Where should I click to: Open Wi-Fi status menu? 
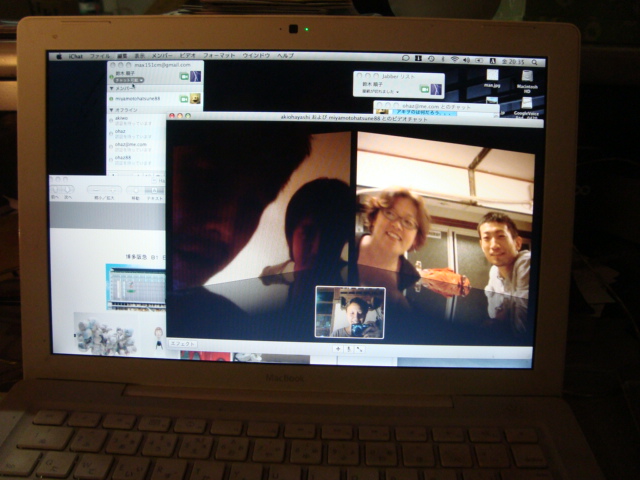pyautogui.click(x=454, y=60)
